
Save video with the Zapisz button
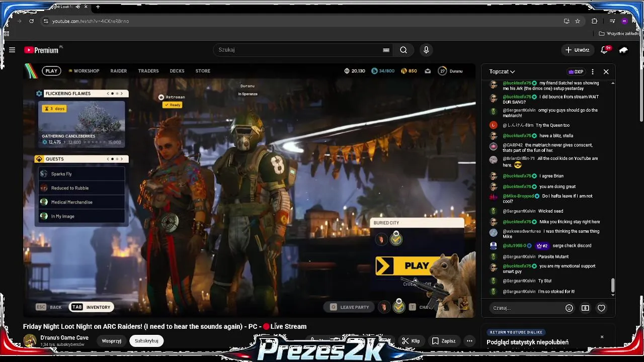tap(444, 341)
